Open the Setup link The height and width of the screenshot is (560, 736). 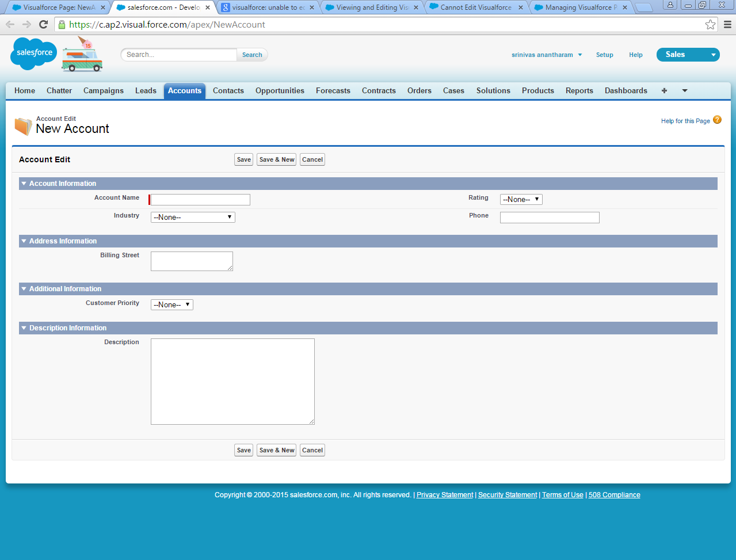pos(605,55)
